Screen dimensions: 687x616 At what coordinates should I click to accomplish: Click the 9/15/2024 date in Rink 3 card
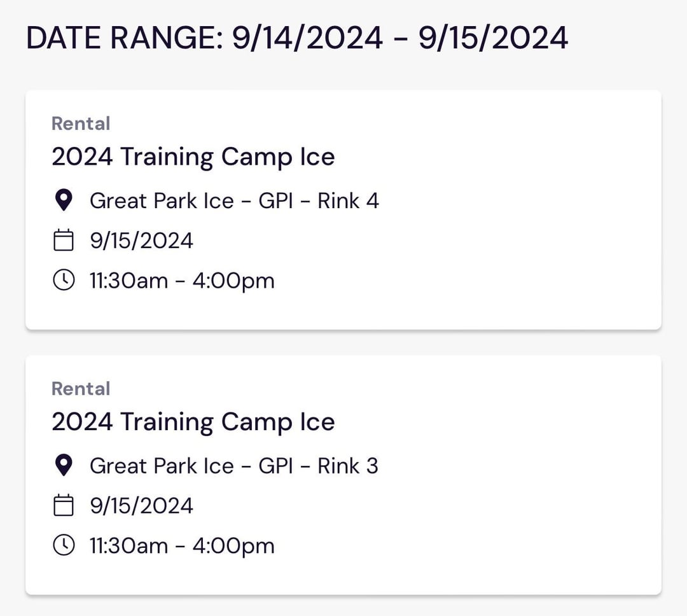point(141,506)
